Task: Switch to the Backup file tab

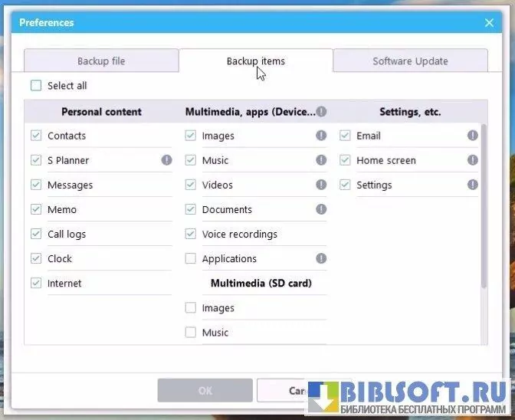Action: (101, 61)
